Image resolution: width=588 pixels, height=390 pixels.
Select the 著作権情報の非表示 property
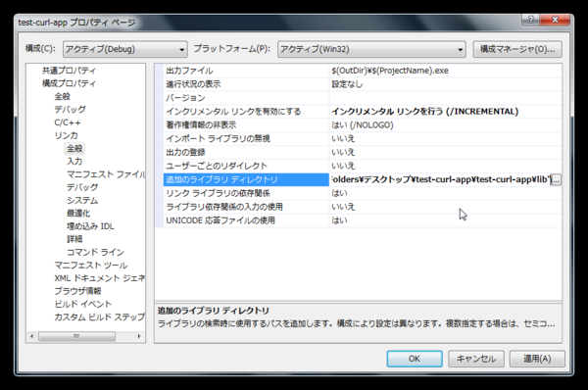(246, 124)
